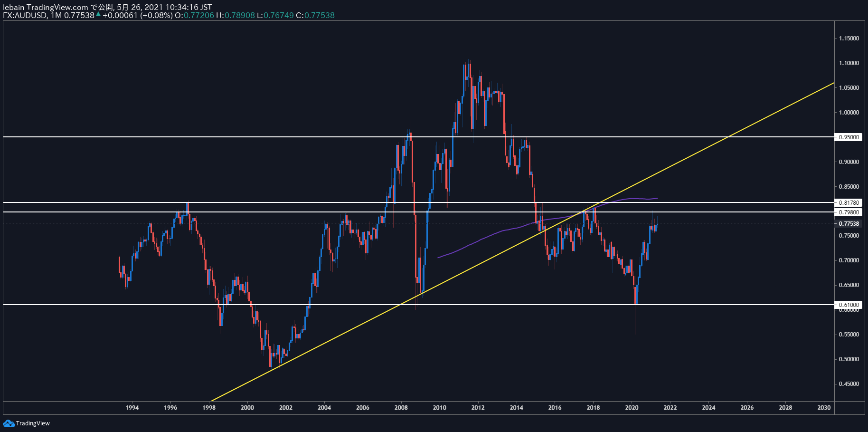
Task: Click the 1.00000 price axis label
Action: click(849, 113)
